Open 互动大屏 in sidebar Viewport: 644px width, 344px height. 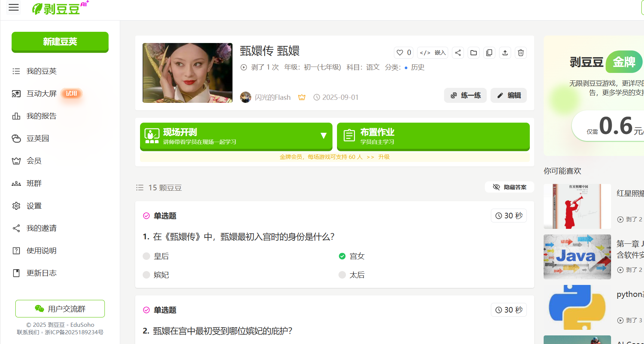pos(41,93)
